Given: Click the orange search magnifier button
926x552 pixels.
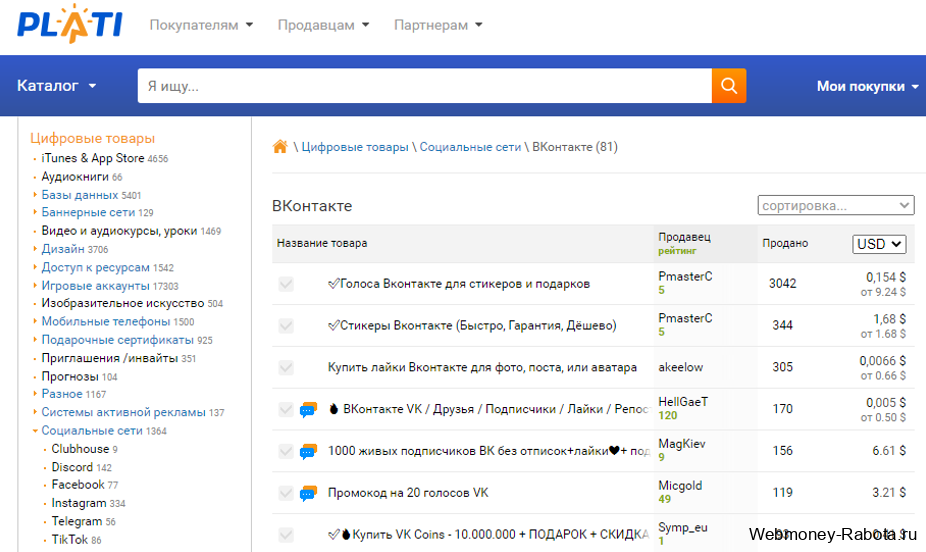Looking at the screenshot, I should click(x=729, y=86).
